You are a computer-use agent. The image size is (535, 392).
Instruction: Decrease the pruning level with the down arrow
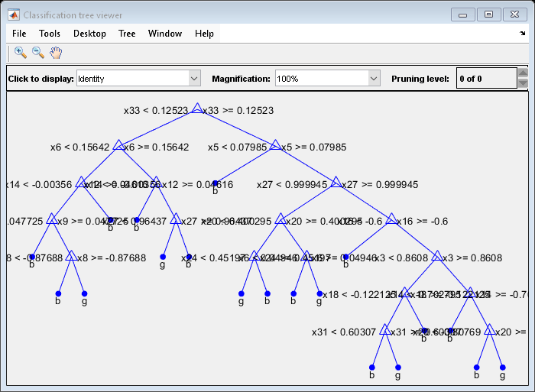(523, 83)
